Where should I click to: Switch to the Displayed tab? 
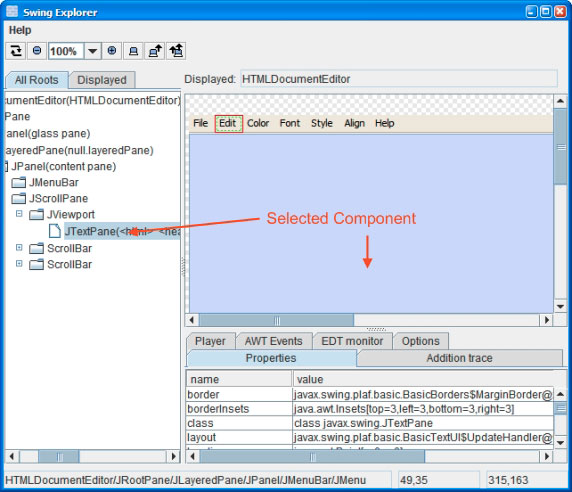coord(102,80)
